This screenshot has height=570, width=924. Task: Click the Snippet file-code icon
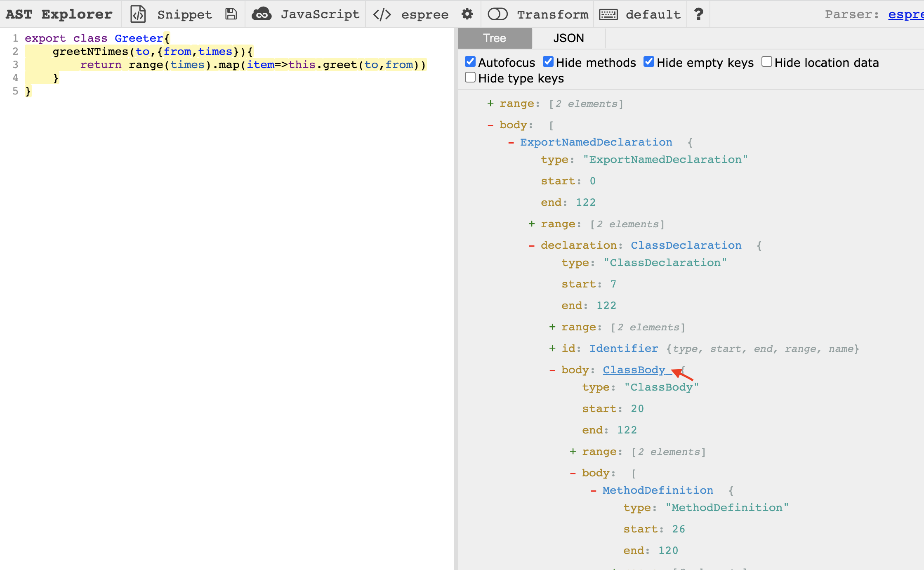click(138, 14)
